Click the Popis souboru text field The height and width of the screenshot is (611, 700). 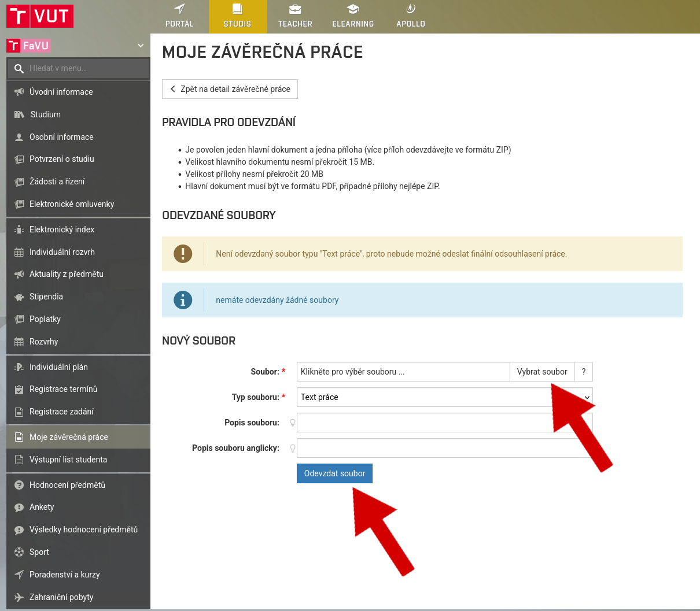[444, 423]
